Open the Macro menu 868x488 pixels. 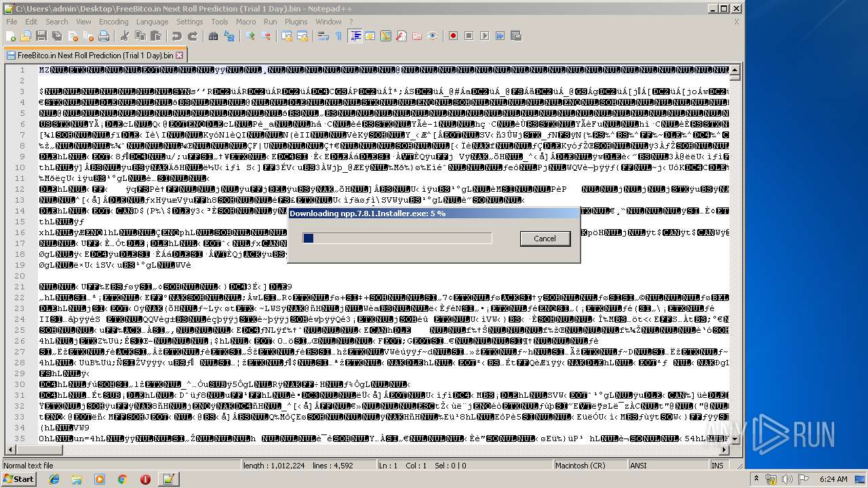(246, 22)
